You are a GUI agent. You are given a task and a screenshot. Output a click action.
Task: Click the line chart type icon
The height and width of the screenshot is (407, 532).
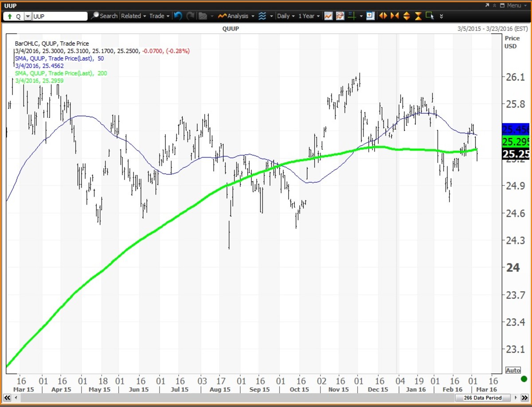(x=329, y=16)
